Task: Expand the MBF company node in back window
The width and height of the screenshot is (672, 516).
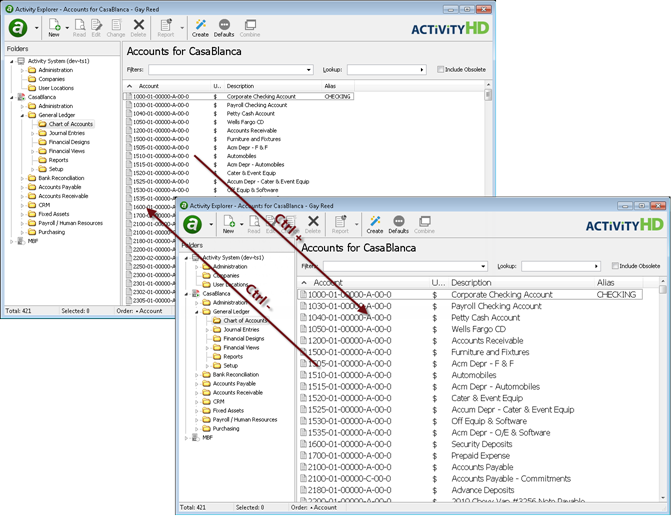Action: (12, 242)
